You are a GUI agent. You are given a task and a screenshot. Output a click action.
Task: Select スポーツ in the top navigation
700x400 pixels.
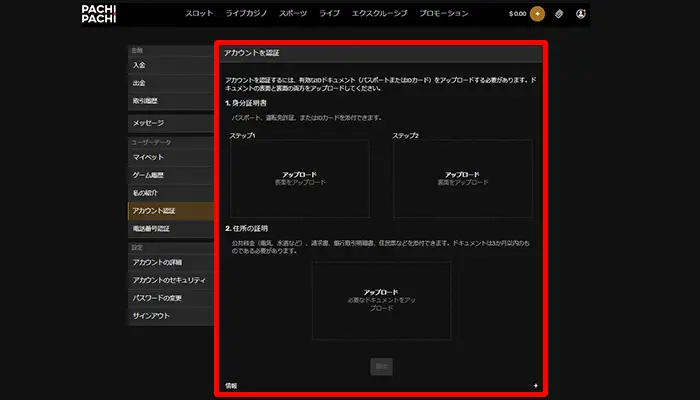click(294, 14)
